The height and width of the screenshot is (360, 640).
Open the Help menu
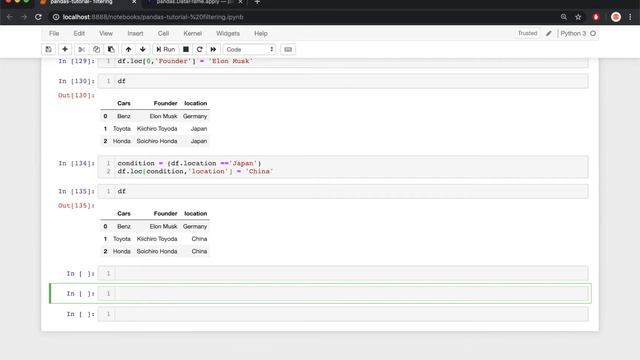pyautogui.click(x=260, y=33)
